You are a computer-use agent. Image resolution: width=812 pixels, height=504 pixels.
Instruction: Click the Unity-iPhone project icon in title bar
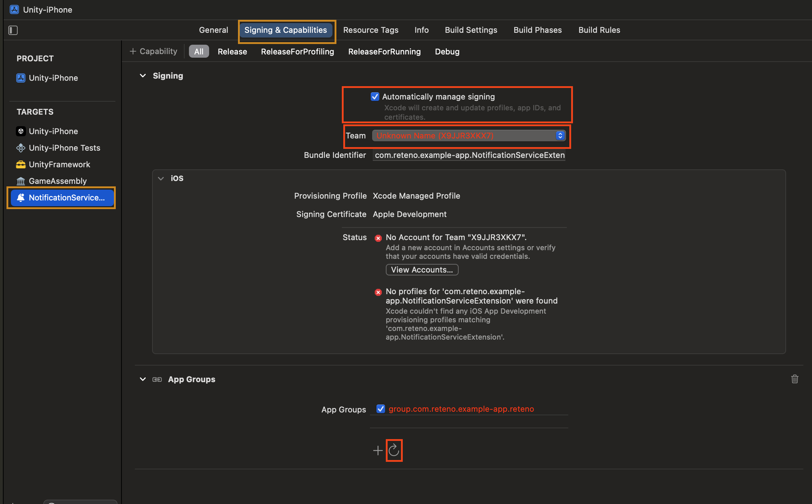pos(14,10)
